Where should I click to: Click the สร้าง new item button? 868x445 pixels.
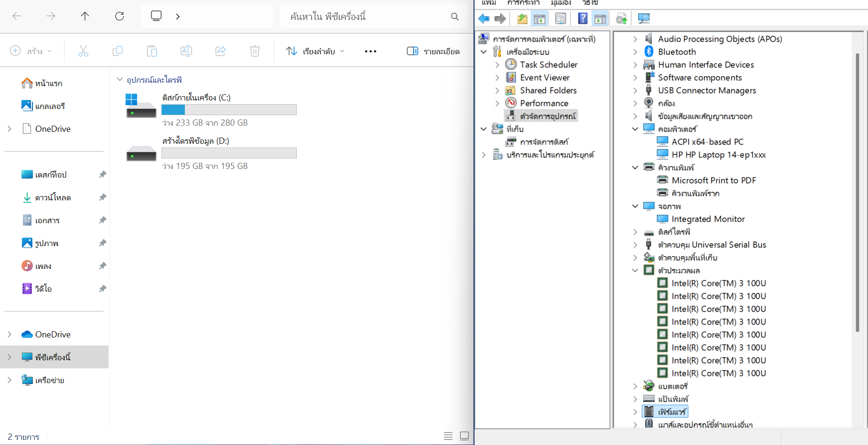(31, 51)
